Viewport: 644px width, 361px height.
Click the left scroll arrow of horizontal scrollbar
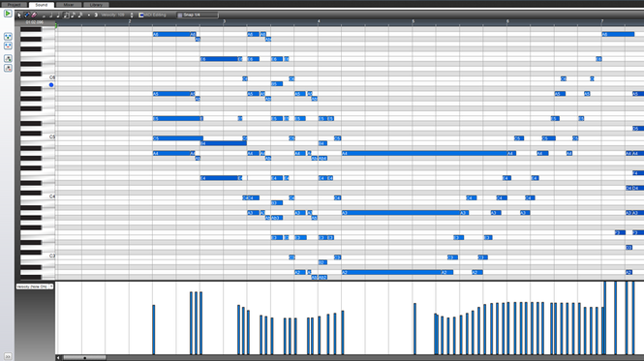click(58, 358)
